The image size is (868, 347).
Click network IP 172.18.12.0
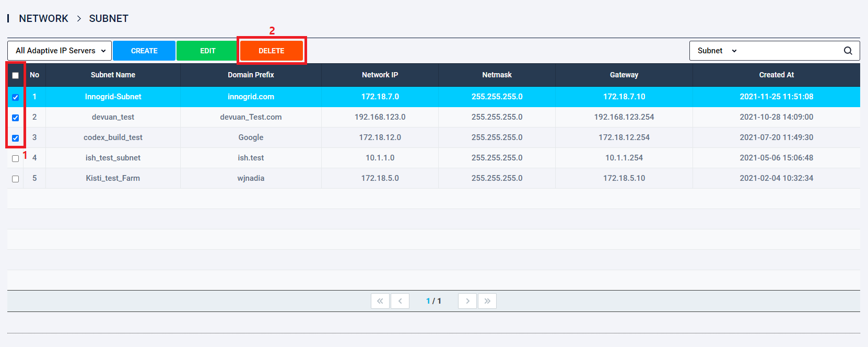(380, 137)
